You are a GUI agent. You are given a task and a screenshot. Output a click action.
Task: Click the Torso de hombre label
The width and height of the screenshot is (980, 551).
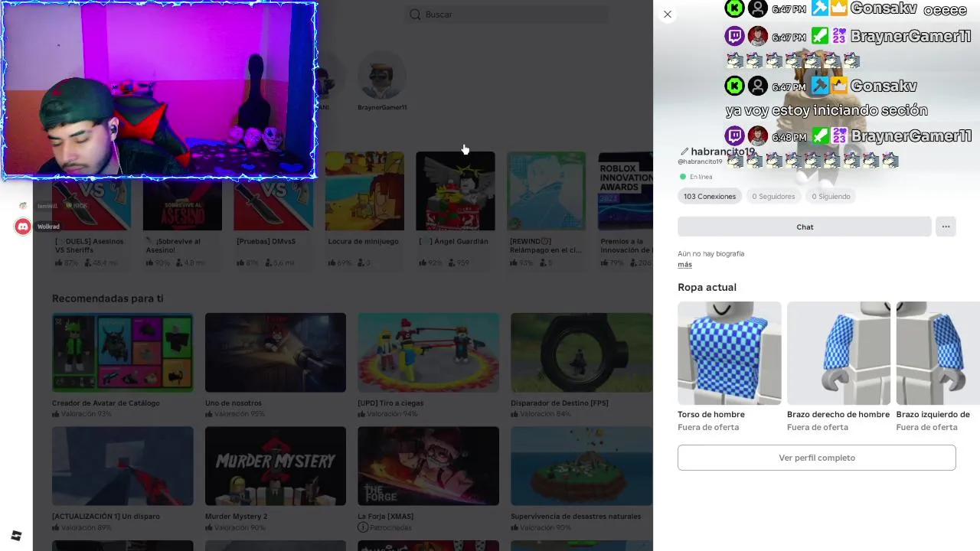tap(711, 415)
